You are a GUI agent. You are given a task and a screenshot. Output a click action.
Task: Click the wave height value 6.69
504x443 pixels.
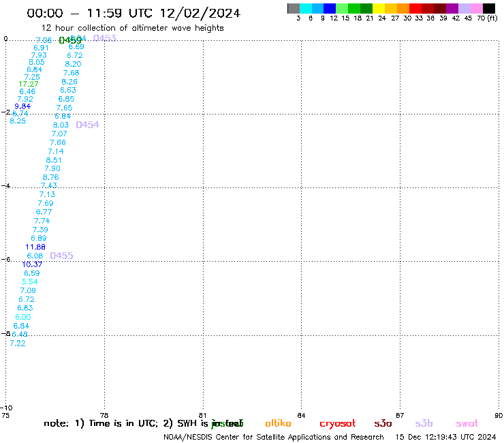point(76,46)
